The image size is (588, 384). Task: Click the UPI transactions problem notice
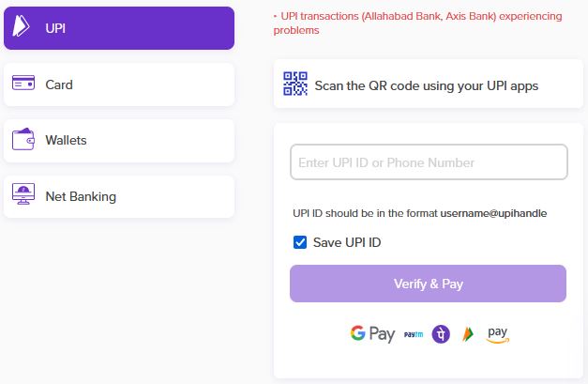click(417, 23)
